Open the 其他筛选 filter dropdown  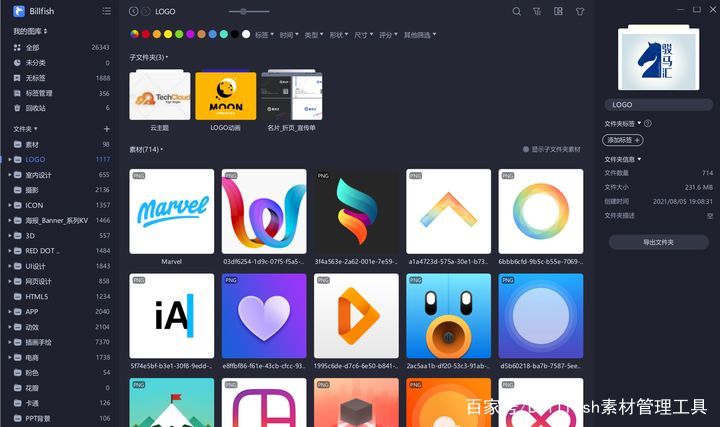pos(420,35)
